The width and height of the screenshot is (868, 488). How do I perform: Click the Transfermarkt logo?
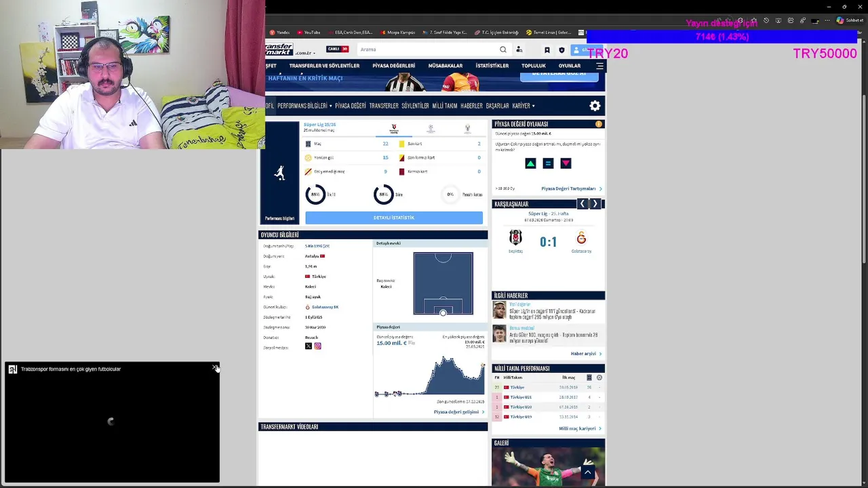coord(279,49)
